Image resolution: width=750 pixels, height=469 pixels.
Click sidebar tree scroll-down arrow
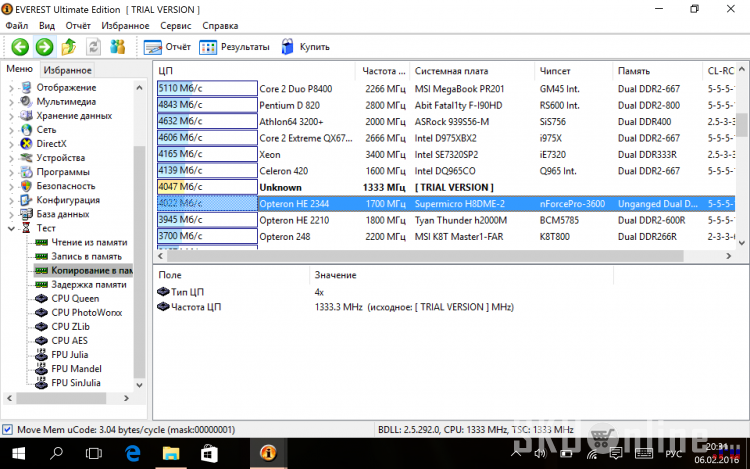click(x=139, y=385)
